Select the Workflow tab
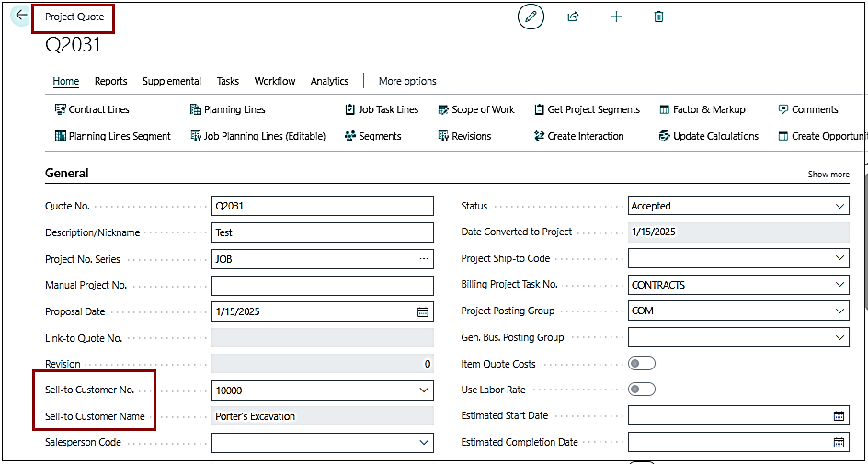 click(275, 81)
